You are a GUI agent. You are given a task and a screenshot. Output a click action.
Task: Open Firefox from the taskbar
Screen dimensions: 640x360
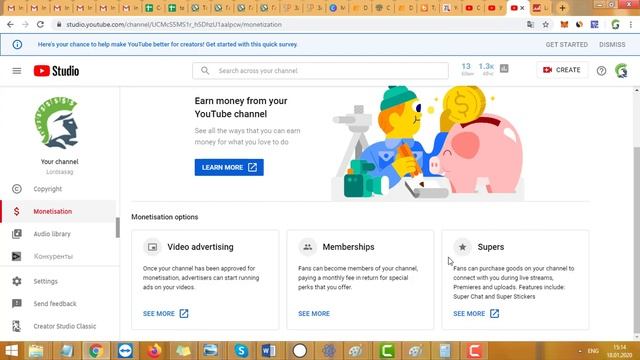pyautogui.click(x=154, y=351)
